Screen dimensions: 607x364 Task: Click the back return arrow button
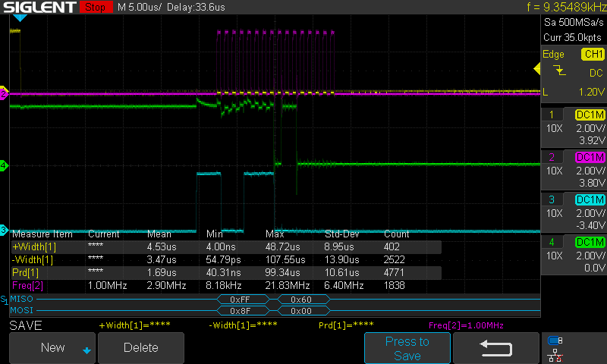pos(496,348)
